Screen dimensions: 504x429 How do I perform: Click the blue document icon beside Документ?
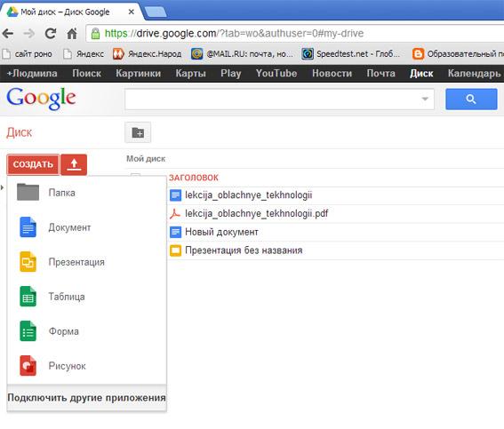28,227
